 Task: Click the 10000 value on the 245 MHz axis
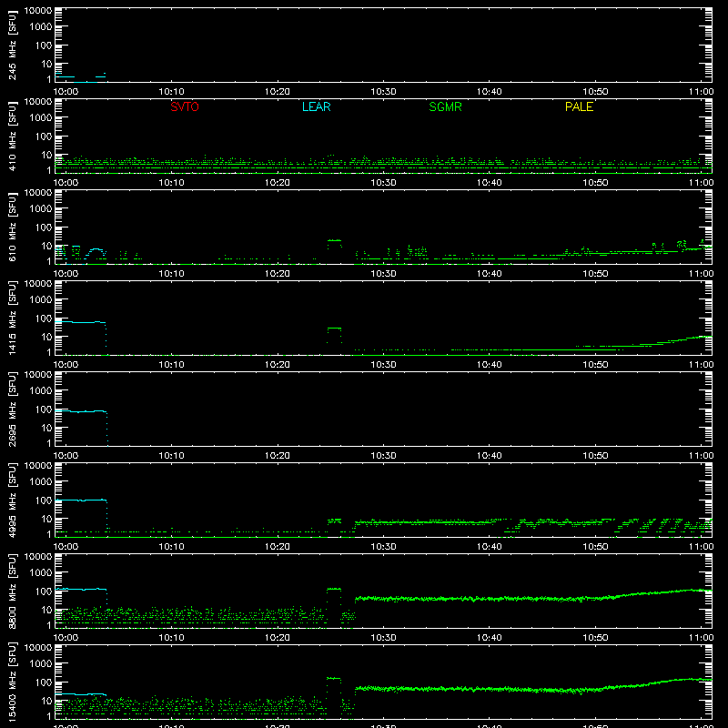pyautogui.click(x=38, y=11)
